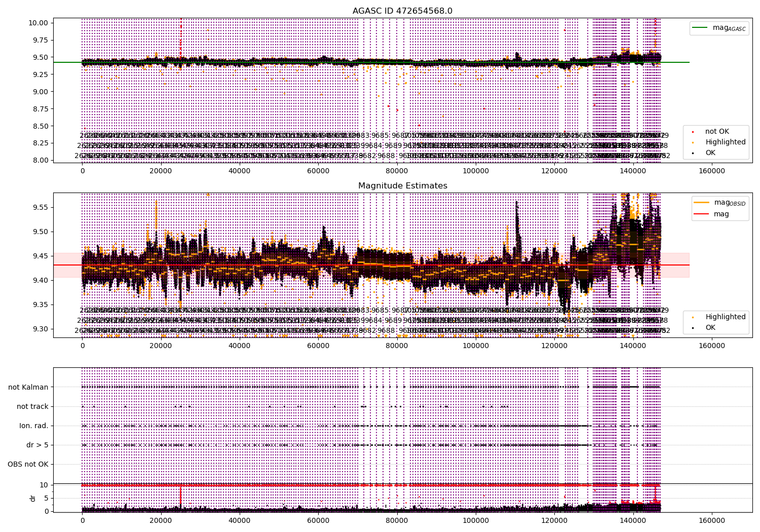Click the mag AGASC legend label in top plot
Image resolution: width=760 pixels, height=532 pixels.
729,28
